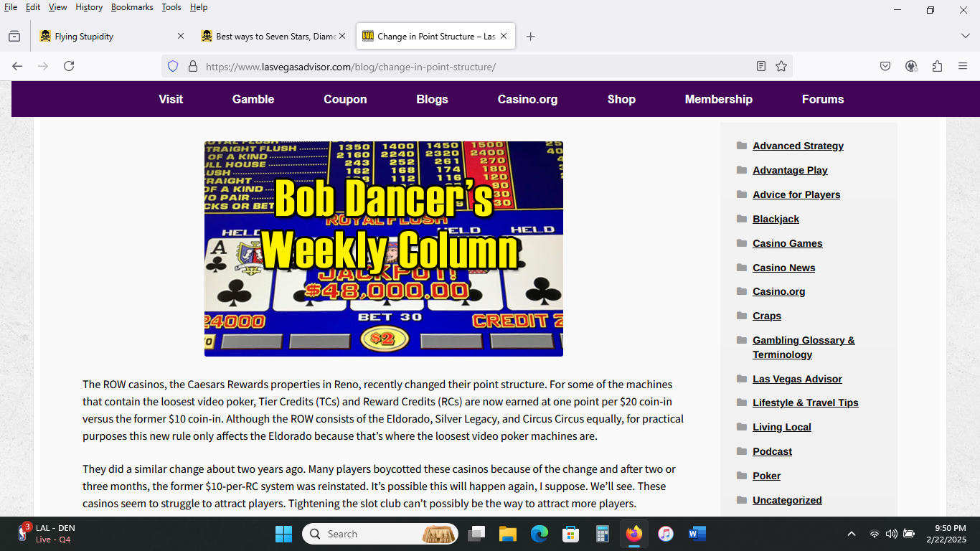Open File Explorer from the taskbar
Image resolution: width=980 pixels, height=551 pixels.
click(x=508, y=534)
